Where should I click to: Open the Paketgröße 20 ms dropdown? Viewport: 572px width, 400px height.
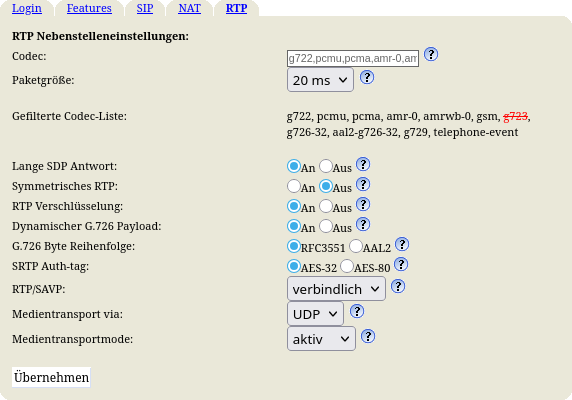pyautogui.click(x=320, y=80)
